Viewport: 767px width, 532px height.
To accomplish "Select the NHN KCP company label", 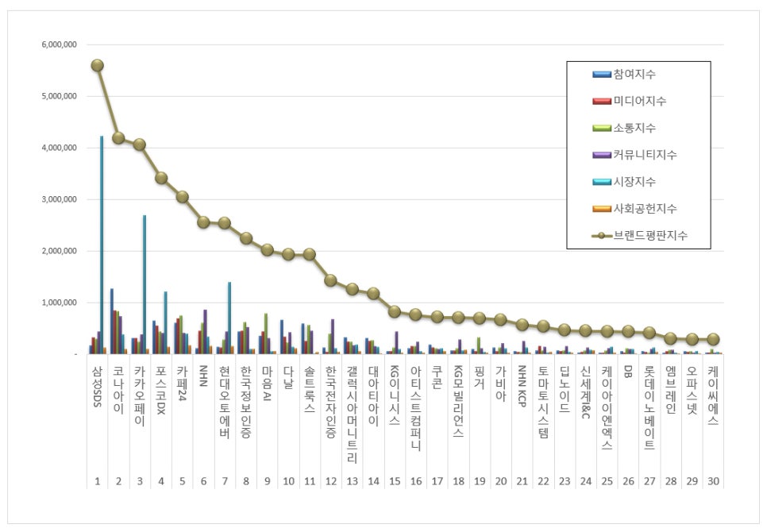I will [x=522, y=386].
